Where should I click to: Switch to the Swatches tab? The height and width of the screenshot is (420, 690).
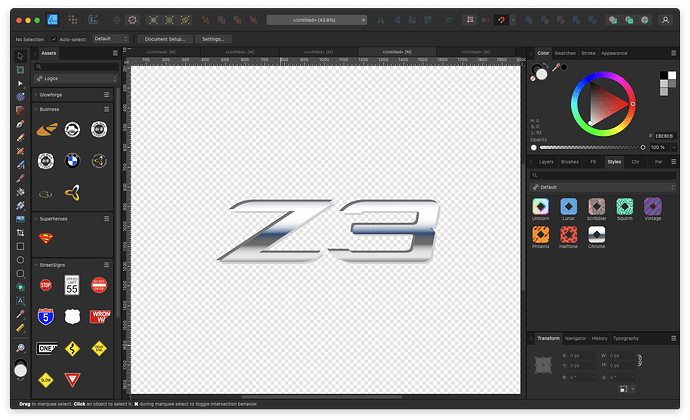pyautogui.click(x=565, y=53)
